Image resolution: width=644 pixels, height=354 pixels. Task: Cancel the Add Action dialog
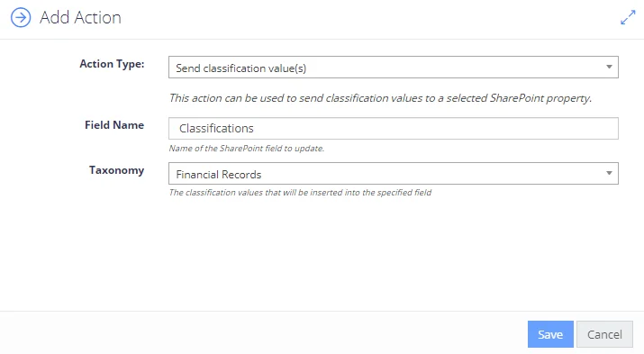tap(604, 334)
